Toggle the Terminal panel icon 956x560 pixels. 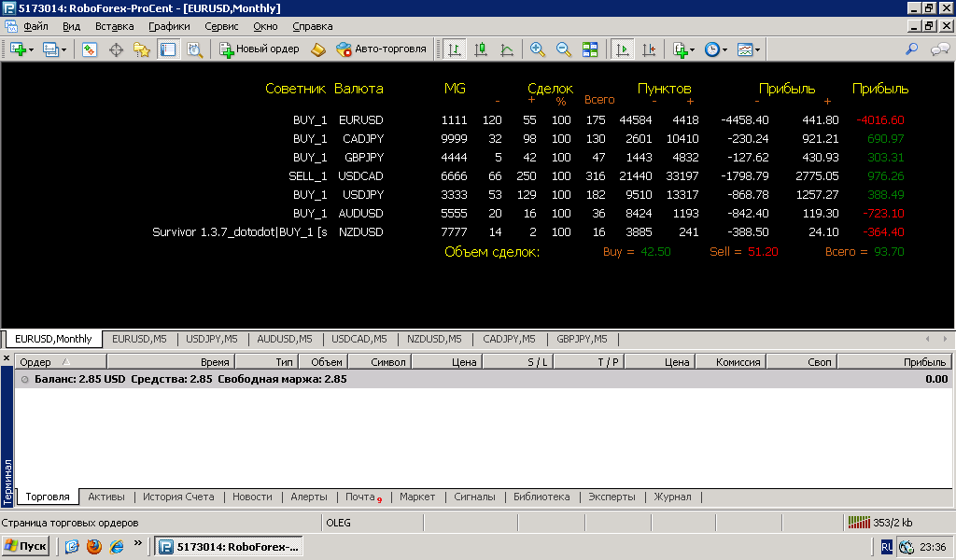pyautogui.click(x=168, y=49)
